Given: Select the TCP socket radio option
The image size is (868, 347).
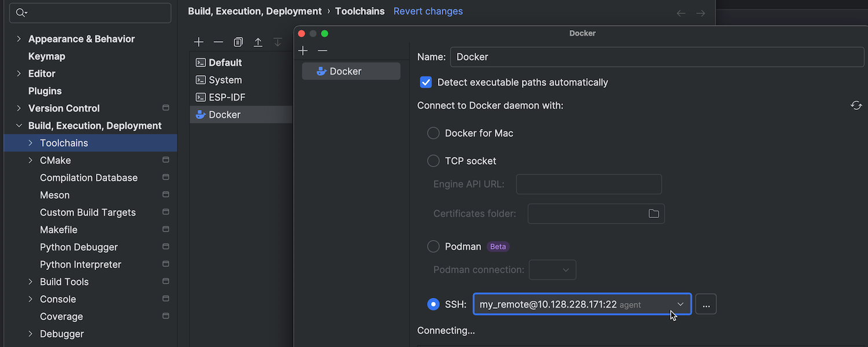Looking at the screenshot, I should click(x=433, y=161).
